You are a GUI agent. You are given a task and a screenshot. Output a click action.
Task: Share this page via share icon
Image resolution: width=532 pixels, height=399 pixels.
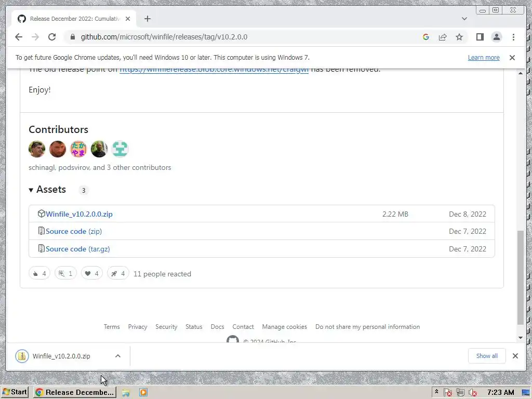(443, 37)
